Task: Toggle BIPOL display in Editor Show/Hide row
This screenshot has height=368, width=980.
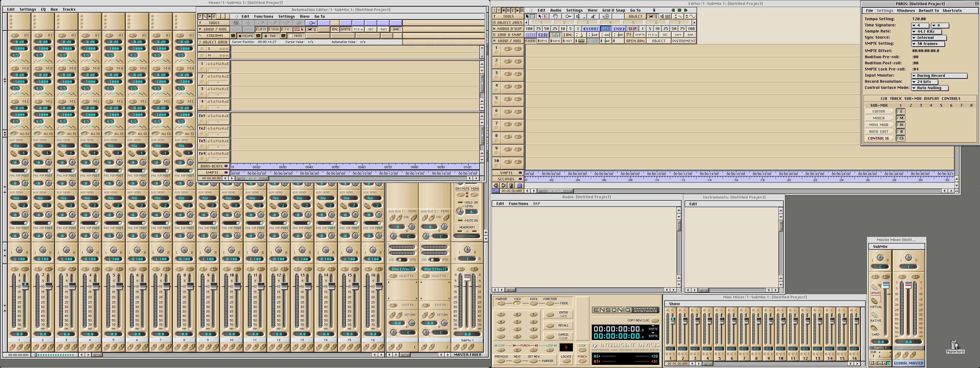Action: tap(543, 41)
